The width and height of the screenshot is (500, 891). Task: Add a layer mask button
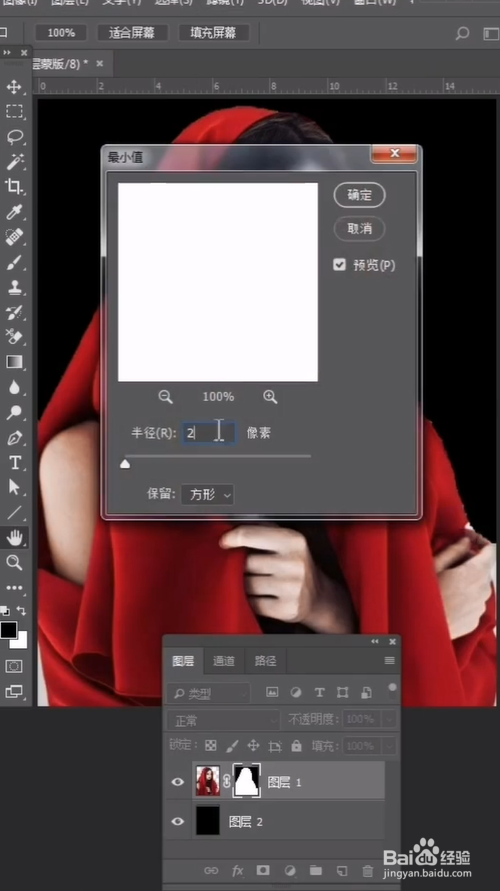click(263, 871)
